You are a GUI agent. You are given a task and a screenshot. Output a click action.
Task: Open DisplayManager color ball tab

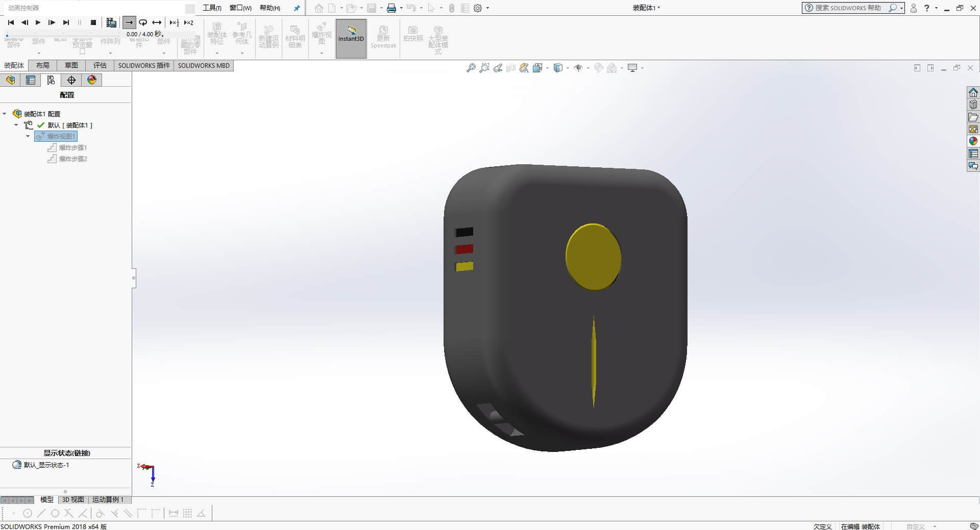(92, 80)
